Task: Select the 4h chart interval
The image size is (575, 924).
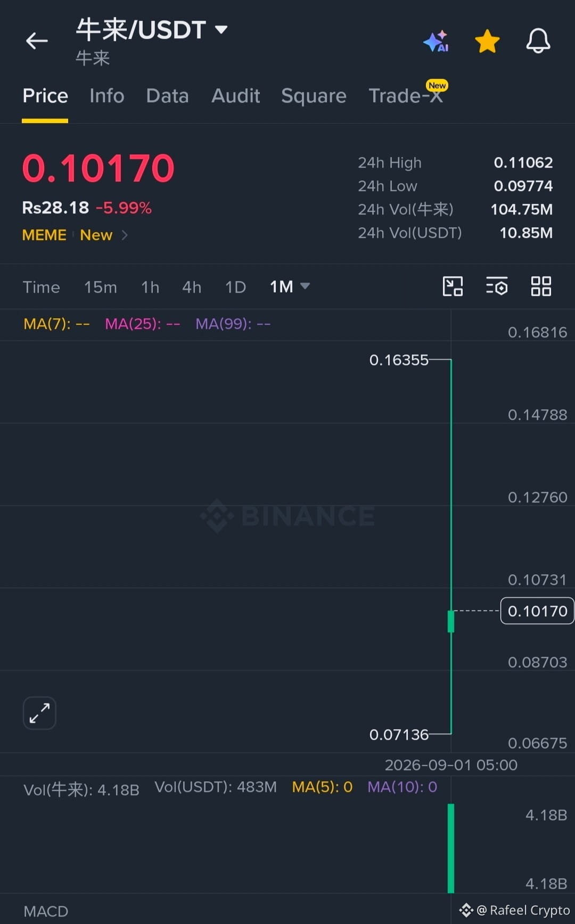Action: pyautogui.click(x=192, y=287)
